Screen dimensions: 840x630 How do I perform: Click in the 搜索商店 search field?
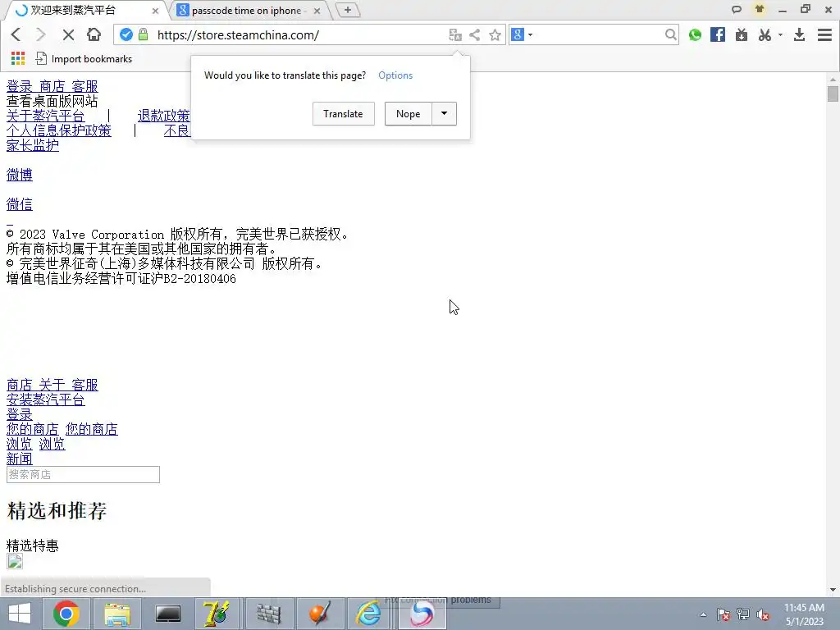point(83,475)
